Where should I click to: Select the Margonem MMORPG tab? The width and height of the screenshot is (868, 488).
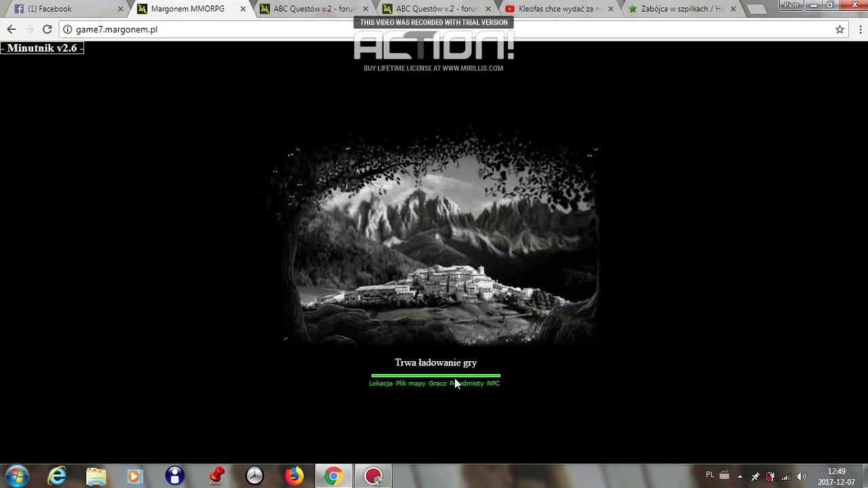click(x=190, y=9)
